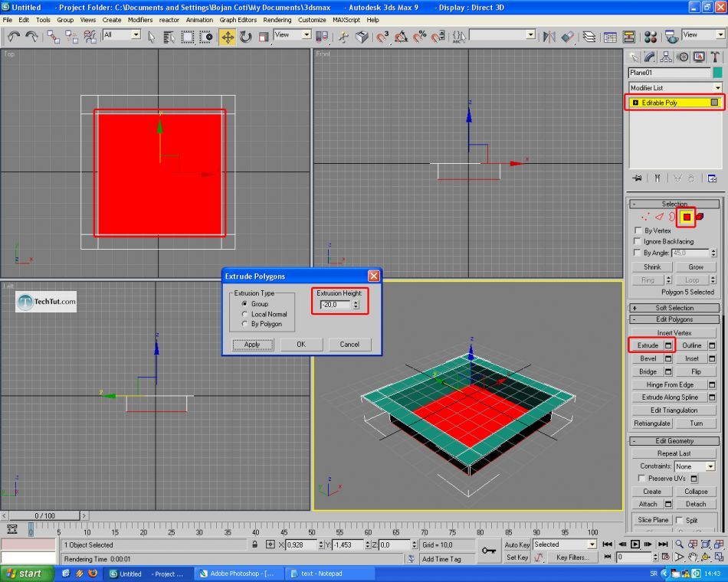
Task: Open the reference coordinate View dropdown
Action: click(x=292, y=34)
